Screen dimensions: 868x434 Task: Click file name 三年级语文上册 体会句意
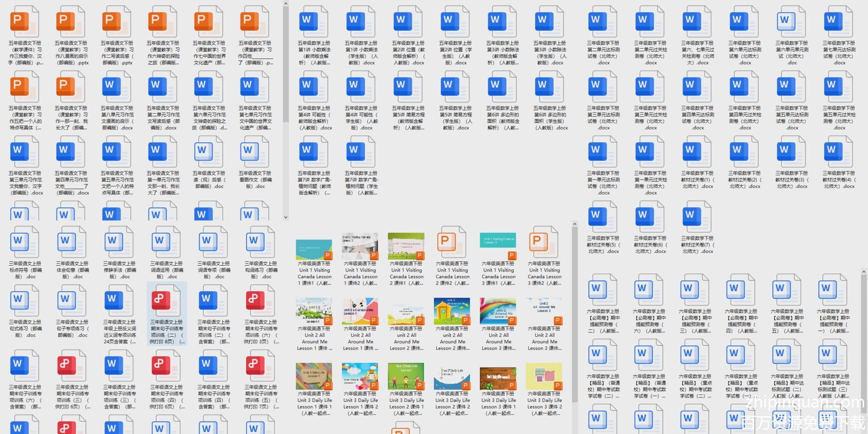72,270
